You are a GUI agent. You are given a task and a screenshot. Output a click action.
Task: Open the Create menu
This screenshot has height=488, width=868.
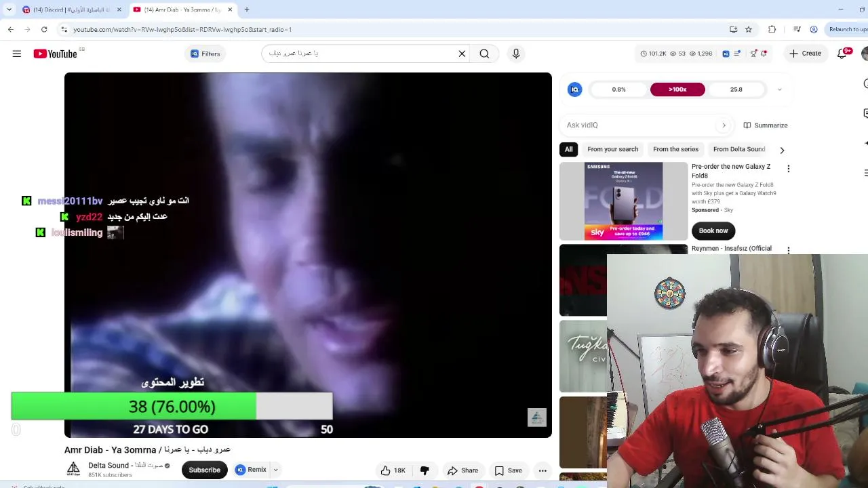805,54
